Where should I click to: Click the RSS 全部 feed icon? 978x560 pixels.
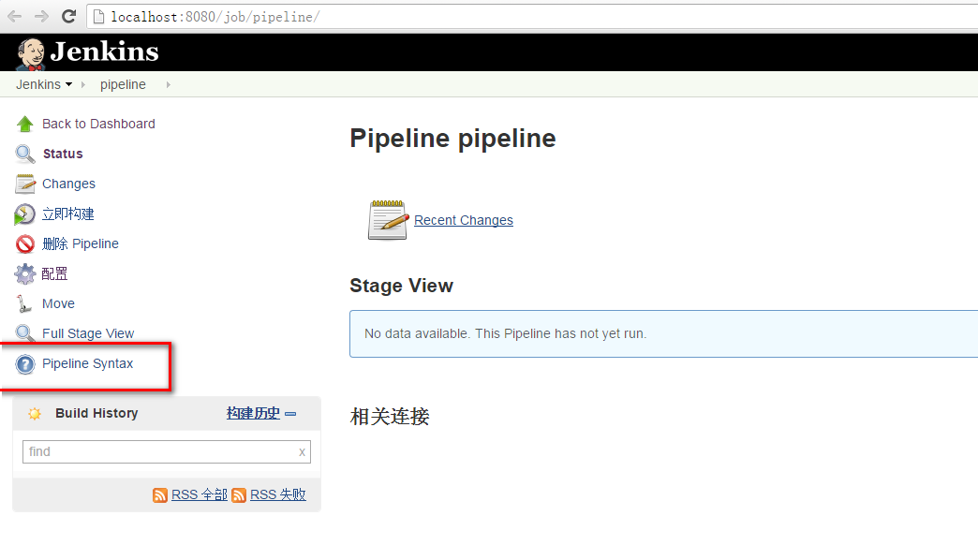(x=159, y=495)
